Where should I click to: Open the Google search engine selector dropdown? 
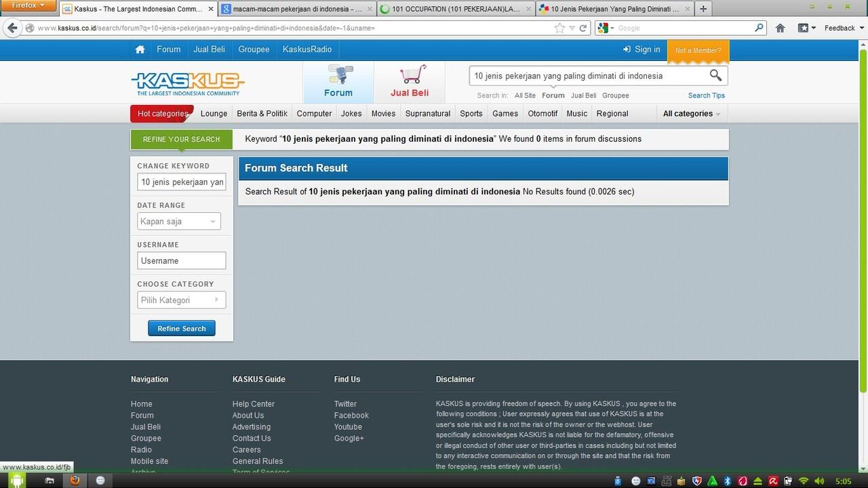point(604,28)
